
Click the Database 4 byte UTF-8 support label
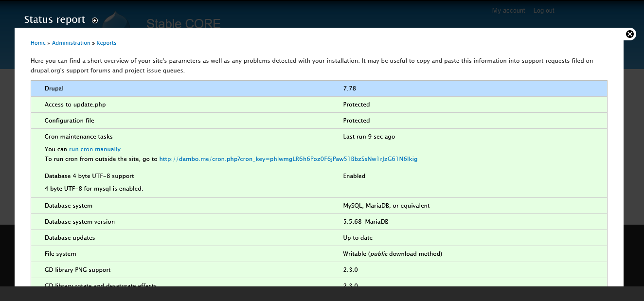(x=89, y=176)
